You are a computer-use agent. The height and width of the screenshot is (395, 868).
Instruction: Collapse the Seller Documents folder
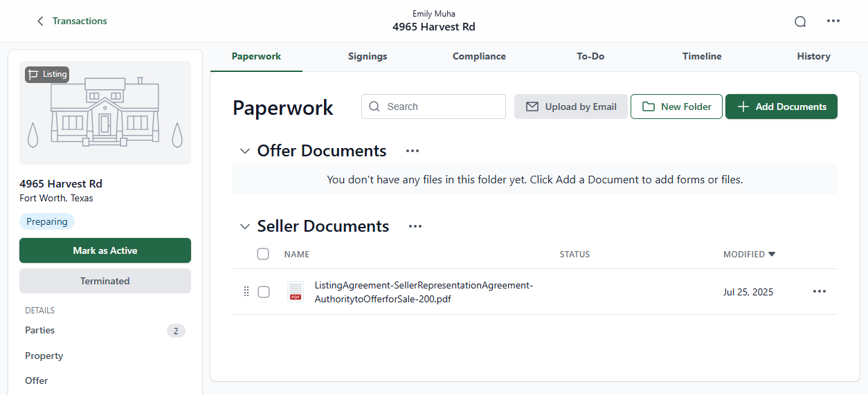244,226
